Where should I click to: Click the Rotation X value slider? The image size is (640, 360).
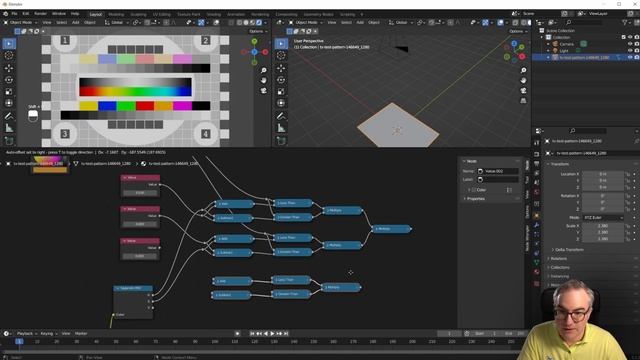click(603, 196)
